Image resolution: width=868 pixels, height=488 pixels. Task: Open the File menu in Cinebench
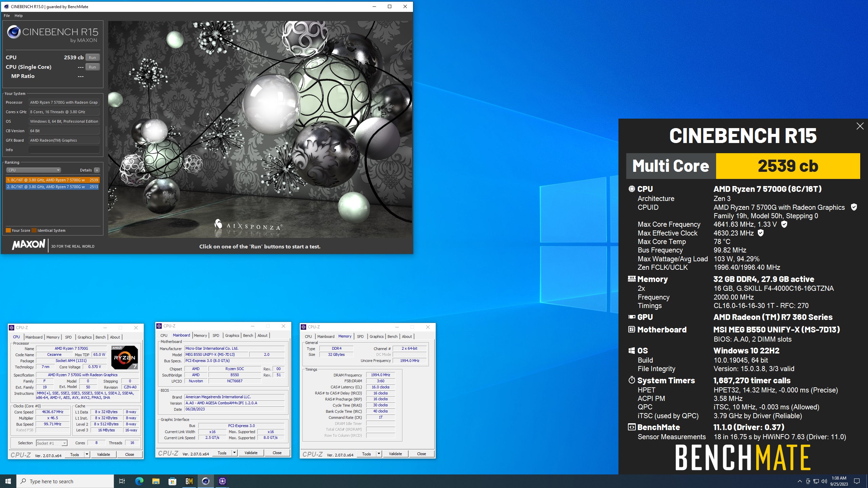tap(7, 16)
